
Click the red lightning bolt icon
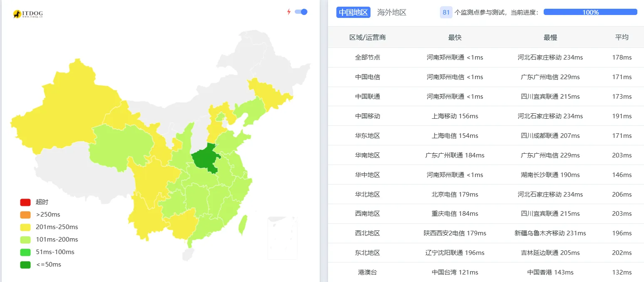(289, 12)
